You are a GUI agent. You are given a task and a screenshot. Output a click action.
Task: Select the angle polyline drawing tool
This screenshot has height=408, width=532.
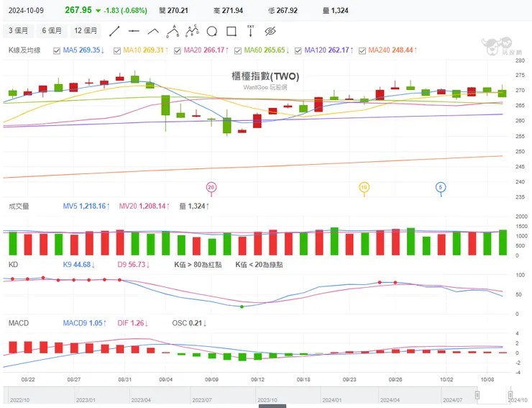153,32
